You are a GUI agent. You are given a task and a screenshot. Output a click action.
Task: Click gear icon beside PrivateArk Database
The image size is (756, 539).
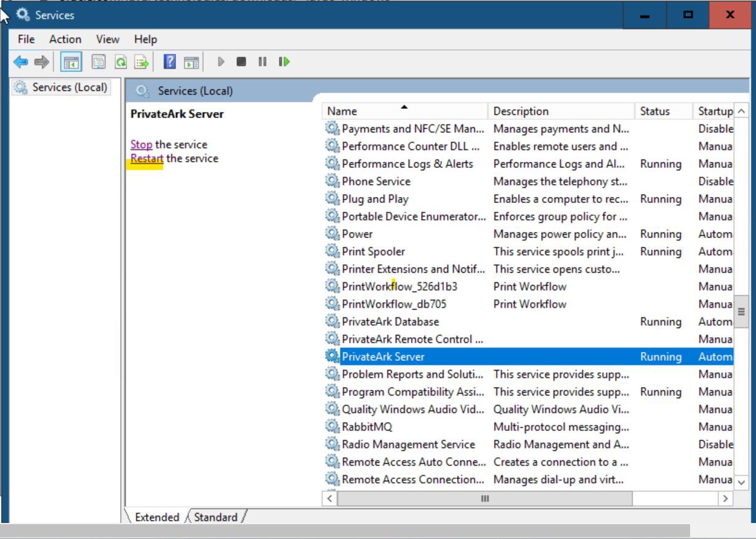point(332,321)
